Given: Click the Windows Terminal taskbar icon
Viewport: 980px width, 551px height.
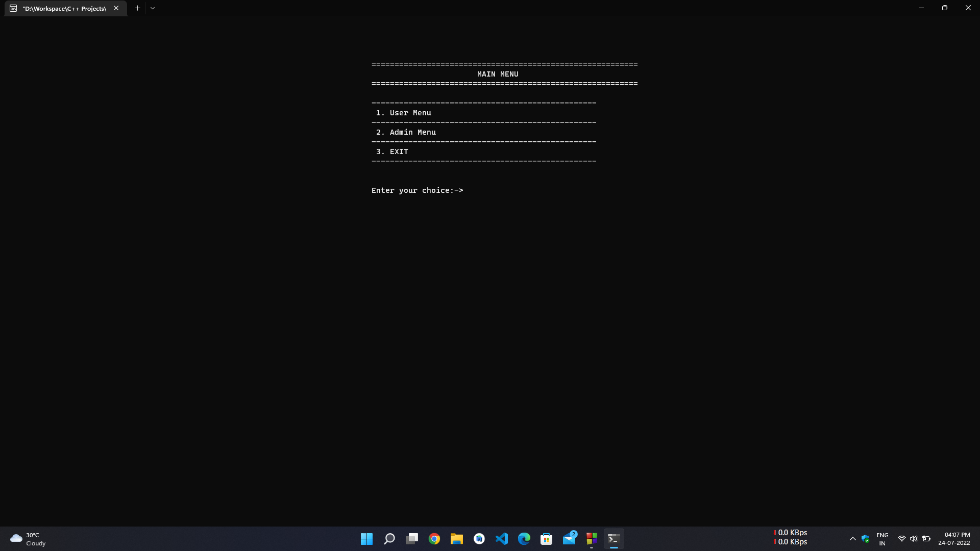Looking at the screenshot, I should point(614,539).
